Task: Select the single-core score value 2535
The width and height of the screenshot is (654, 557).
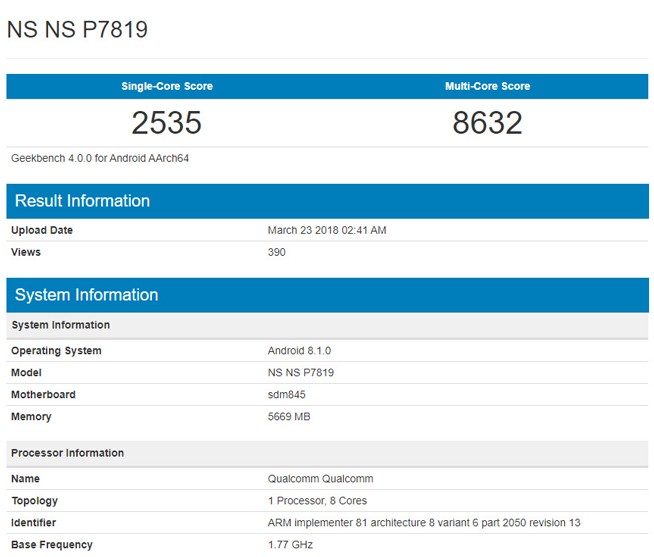Action: (166, 123)
